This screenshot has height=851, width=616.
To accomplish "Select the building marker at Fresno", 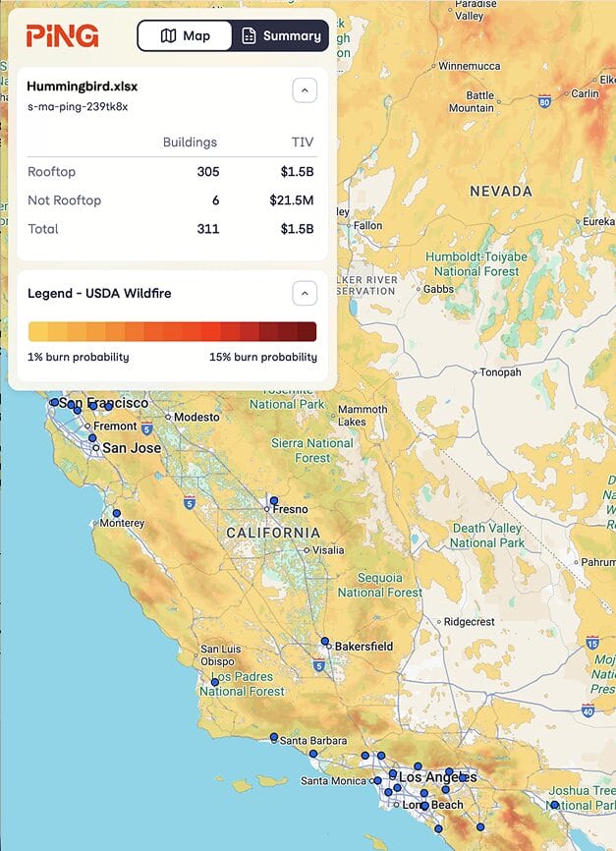I will pyautogui.click(x=273, y=501).
